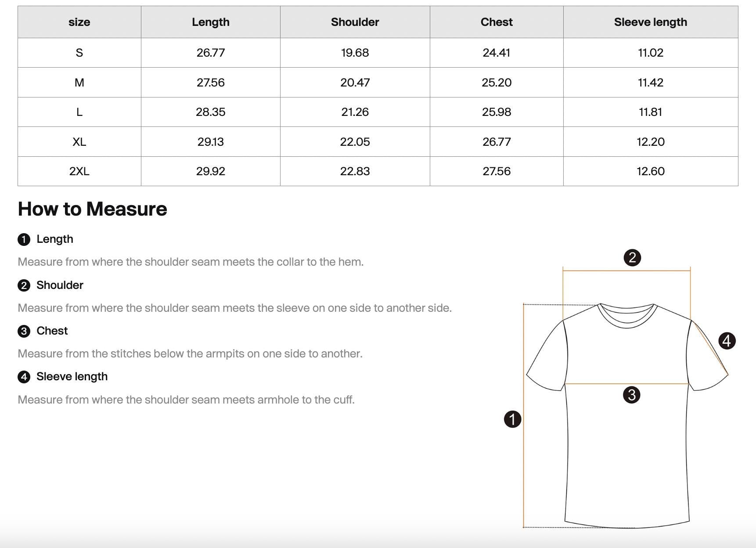Click the S size row label
The image size is (756, 548).
point(79,53)
